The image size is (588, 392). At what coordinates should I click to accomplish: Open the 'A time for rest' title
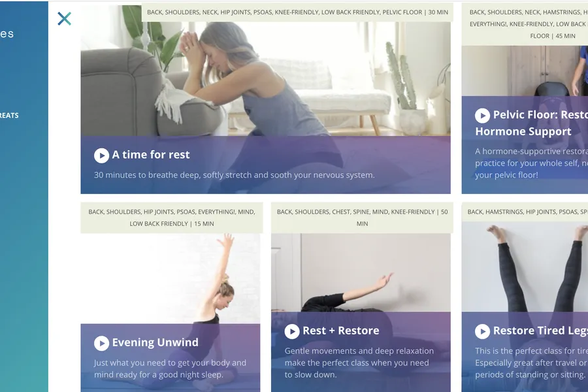(151, 155)
